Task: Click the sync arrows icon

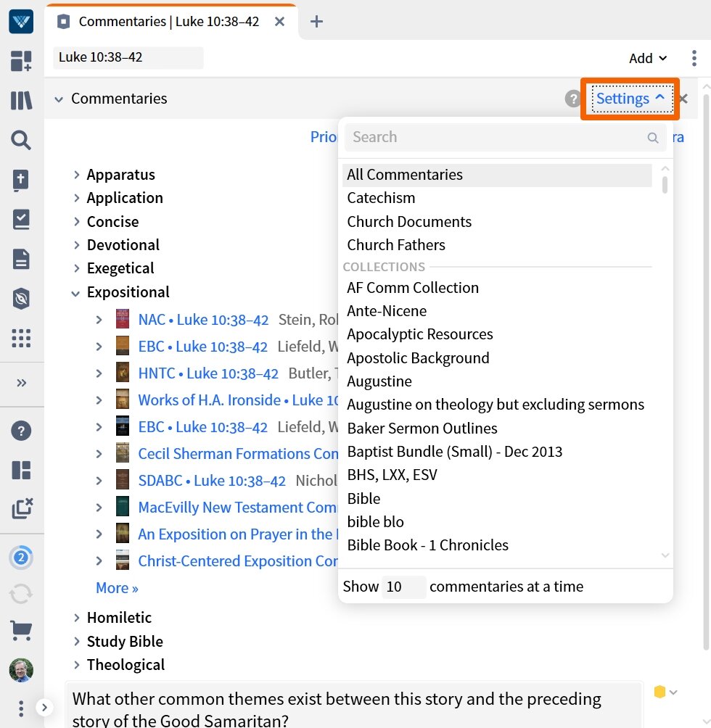Action: coord(21,593)
